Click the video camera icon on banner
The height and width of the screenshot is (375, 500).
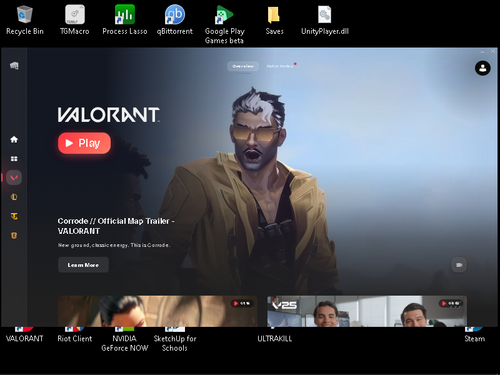459,265
